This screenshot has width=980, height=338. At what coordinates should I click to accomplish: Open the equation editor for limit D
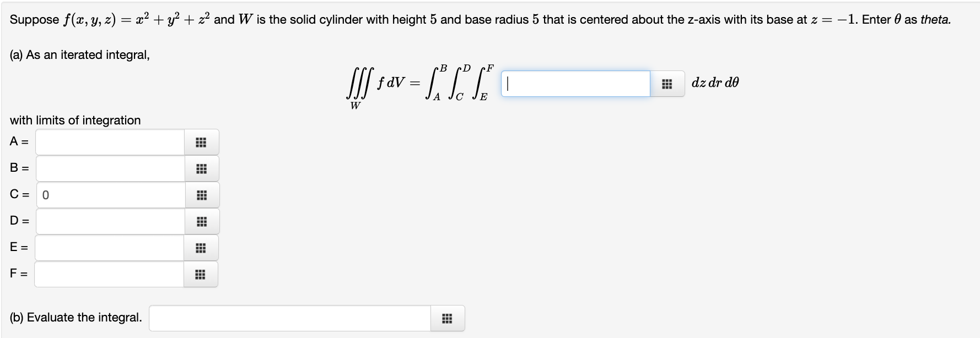pyautogui.click(x=201, y=221)
